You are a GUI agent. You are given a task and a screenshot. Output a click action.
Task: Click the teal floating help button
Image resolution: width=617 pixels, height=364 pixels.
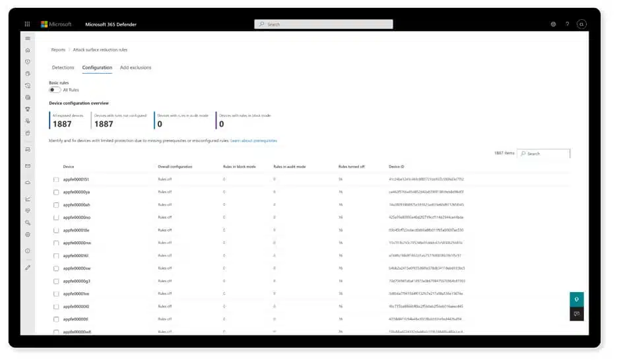(x=577, y=299)
